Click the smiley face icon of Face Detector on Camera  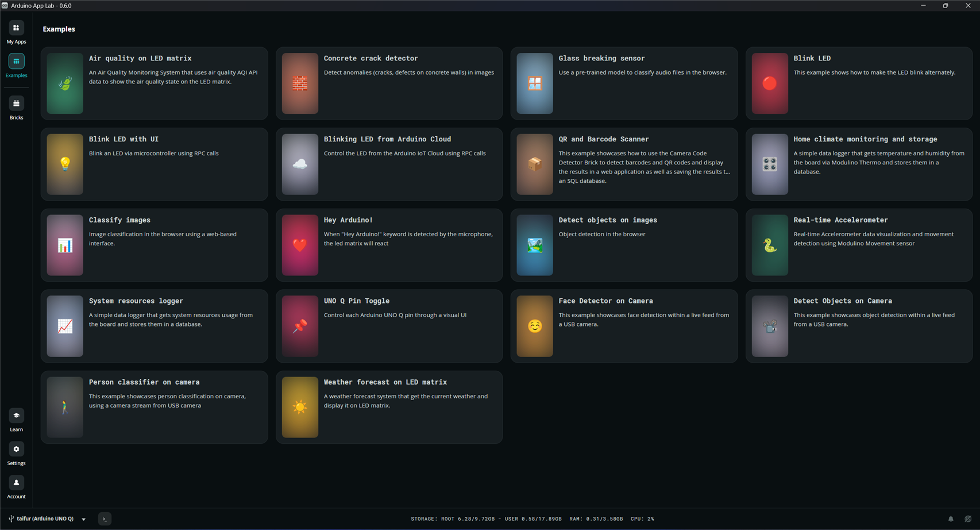pyautogui.click(x=535, y=327)
